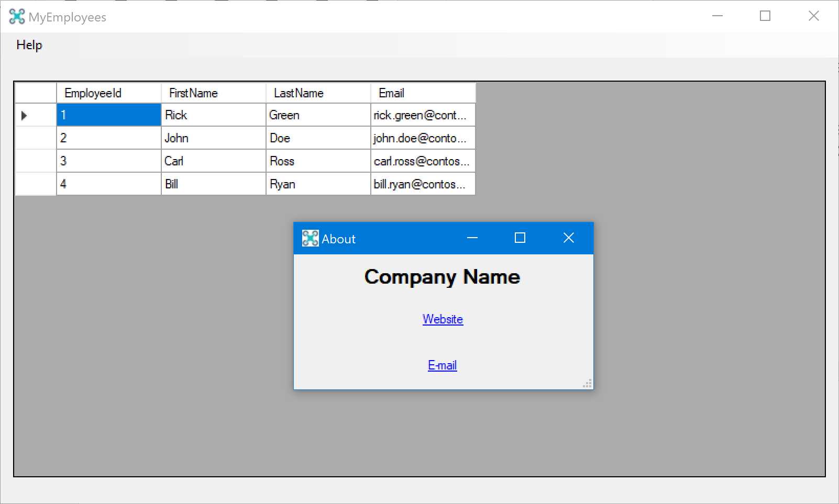Select the FirstName column header
The height and width of the screenshot is (504, 839).
pos(213,93)
